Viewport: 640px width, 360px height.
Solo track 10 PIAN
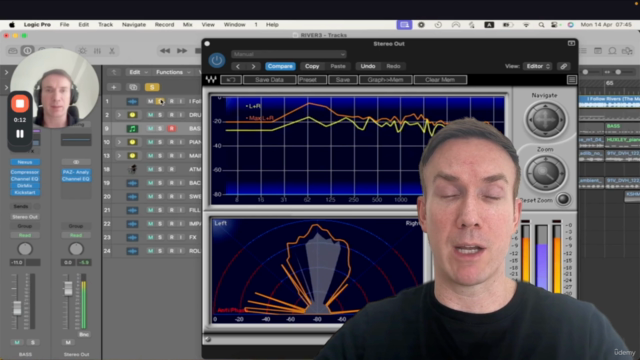160,142
